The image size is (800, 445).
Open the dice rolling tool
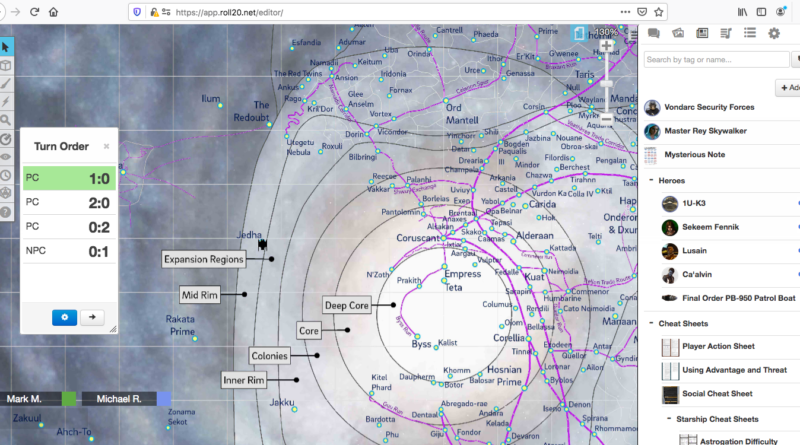pyautogui.click(x=6, y=193)
